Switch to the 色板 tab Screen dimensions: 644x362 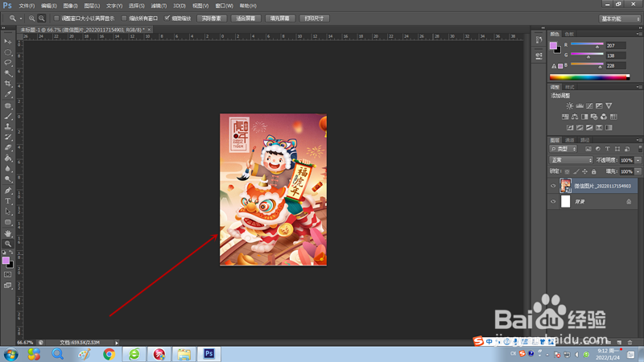[x=569, y=34]
